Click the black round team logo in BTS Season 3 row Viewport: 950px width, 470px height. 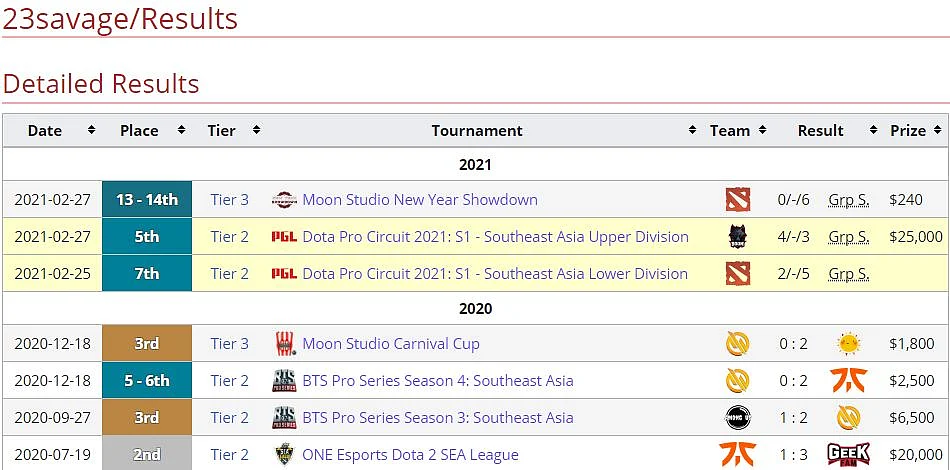(738, 417)
